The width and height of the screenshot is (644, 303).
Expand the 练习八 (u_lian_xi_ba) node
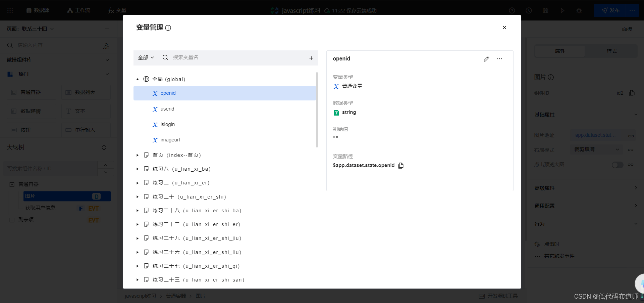[138, 169]
